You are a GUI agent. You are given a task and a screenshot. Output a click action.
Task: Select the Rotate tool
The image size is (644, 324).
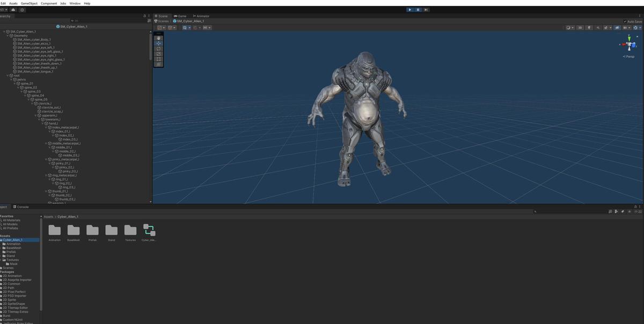(159, 48)
